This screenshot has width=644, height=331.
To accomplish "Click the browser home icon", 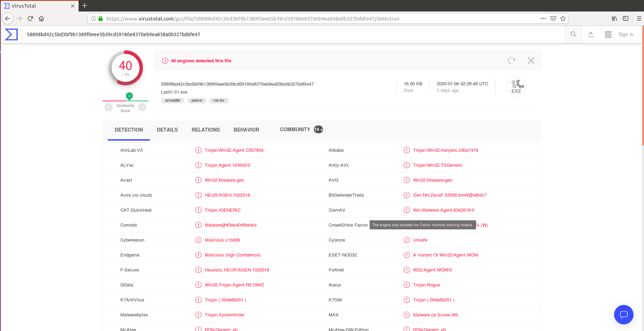I will pyautogui.click(x=41, y=18).
